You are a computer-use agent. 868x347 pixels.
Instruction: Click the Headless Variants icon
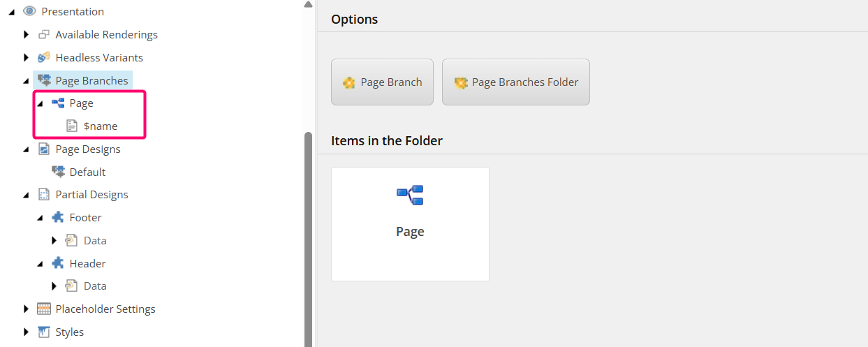[x=44, y=57]
